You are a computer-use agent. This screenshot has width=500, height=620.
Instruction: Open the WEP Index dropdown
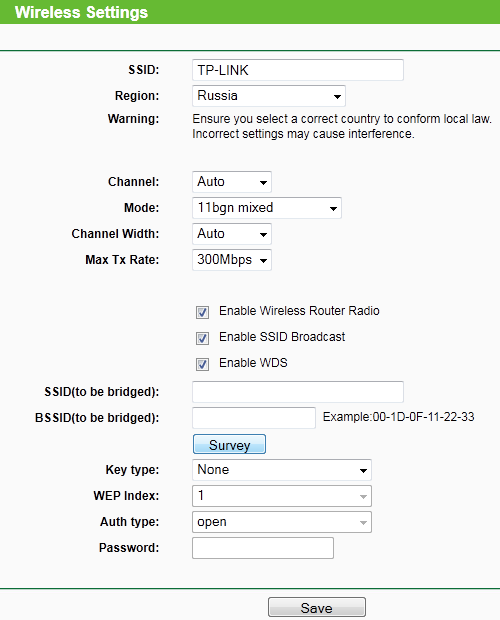coord(282,496)
